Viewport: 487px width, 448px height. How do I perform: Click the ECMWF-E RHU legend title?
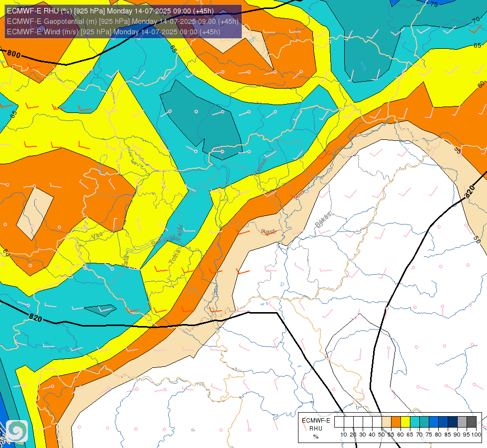[x=316, y=425]
